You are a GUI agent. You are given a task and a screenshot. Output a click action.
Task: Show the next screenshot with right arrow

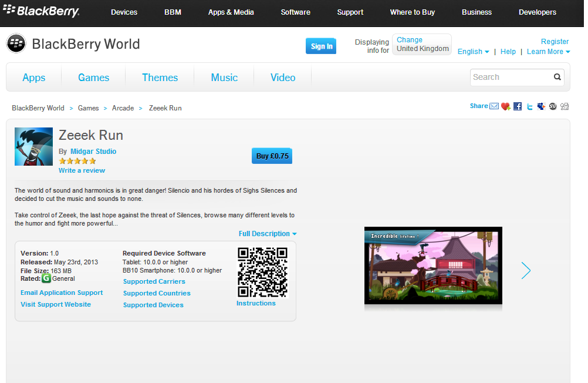point(526,270)
